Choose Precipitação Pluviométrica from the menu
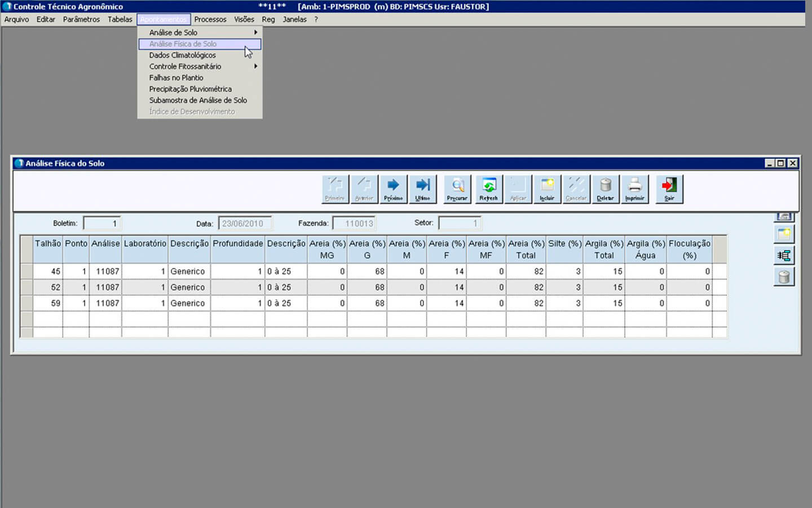 (x=190, y=89)
